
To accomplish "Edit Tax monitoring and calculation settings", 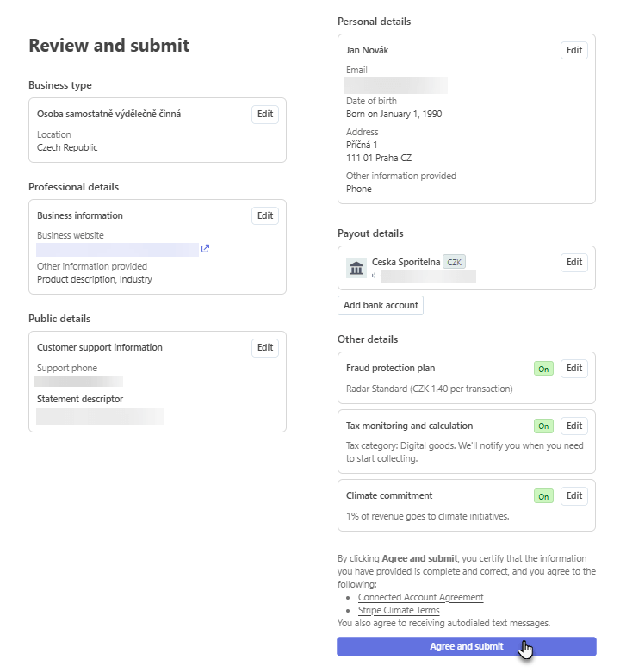I will pos(573,426).
